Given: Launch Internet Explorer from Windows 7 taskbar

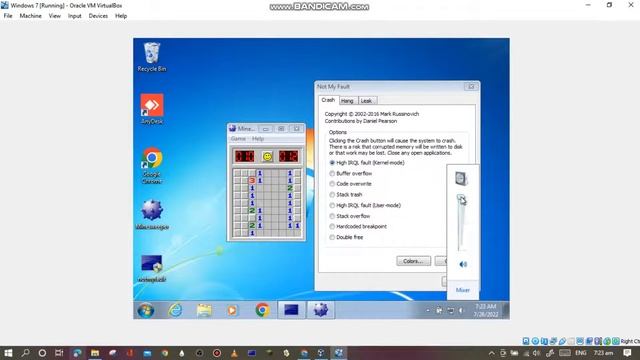Looking at the screenshot, I should [x=176, y=310].
